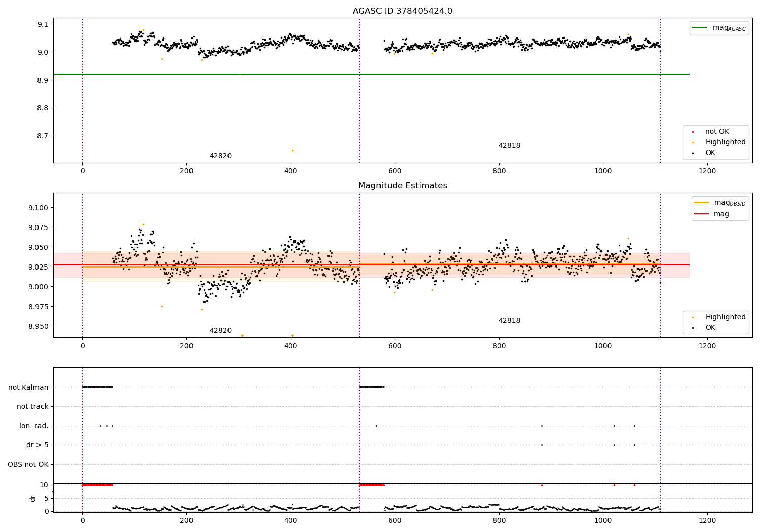Screen dimensions: 760x532
Task: Click y-axis tick 10 in bottom dr plot
Action: pos(44,485)
